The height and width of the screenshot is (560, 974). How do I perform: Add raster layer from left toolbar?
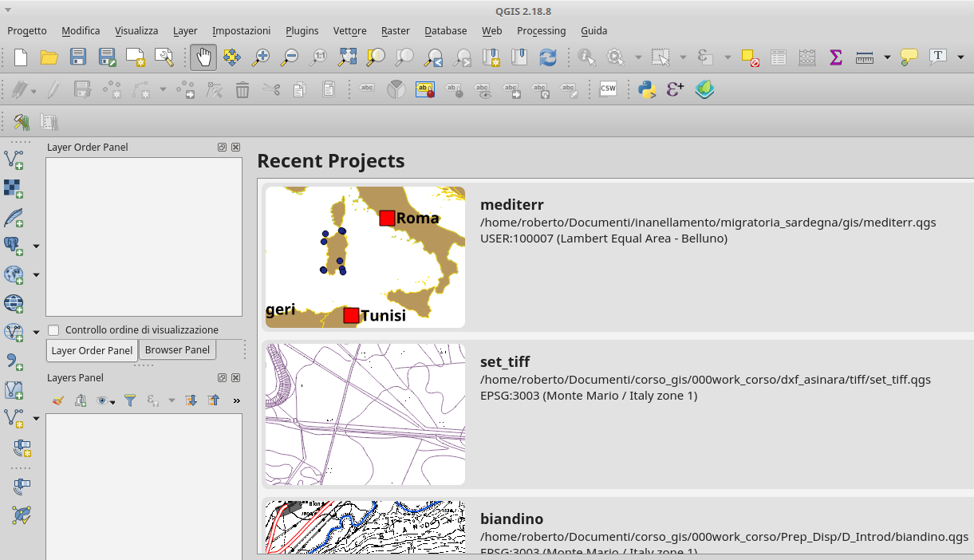point(14,188)
